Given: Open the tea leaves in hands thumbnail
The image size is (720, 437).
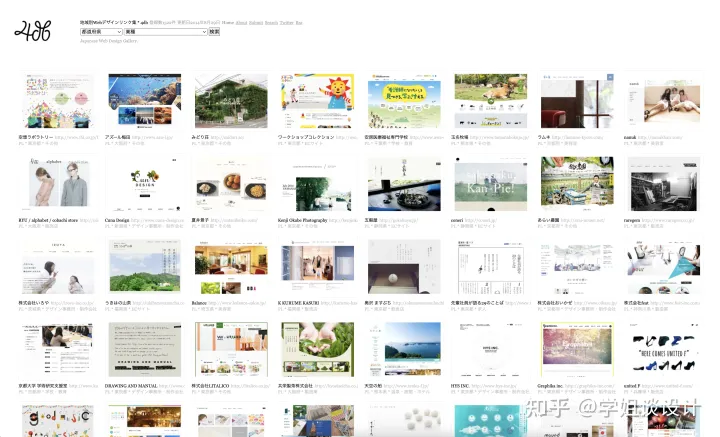Looking at the screenshot, I should click(317, 349).
